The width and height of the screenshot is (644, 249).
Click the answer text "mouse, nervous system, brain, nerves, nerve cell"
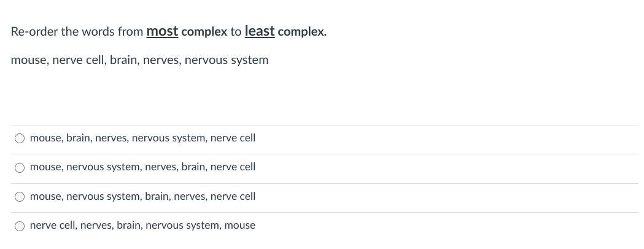click(x=142, y=197)
